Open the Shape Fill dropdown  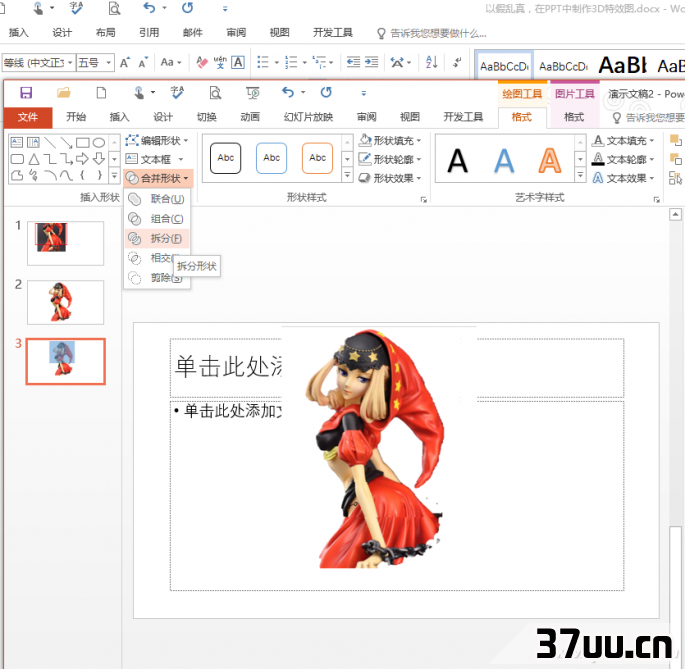click(x=390, y=140)
